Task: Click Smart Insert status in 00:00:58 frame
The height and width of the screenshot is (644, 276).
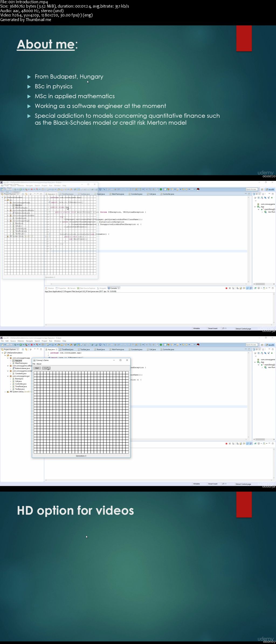Action: pyautogui.click(x=213, y=484)
